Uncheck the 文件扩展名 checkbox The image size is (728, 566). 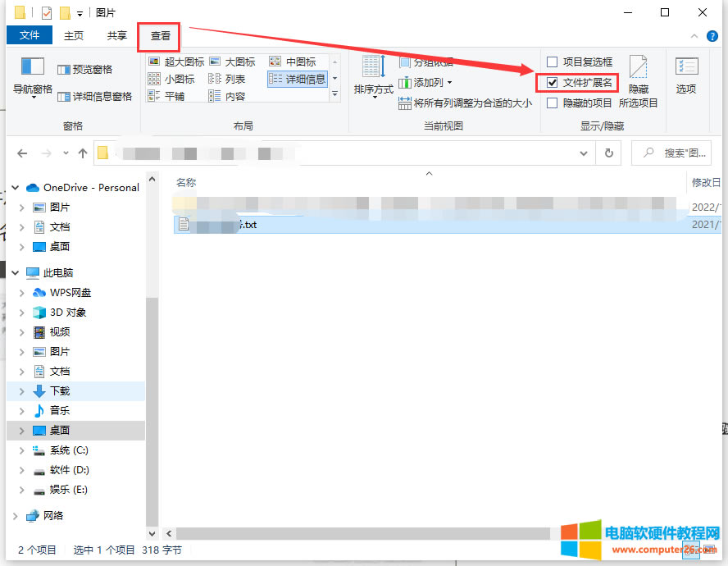coord(553,83)
